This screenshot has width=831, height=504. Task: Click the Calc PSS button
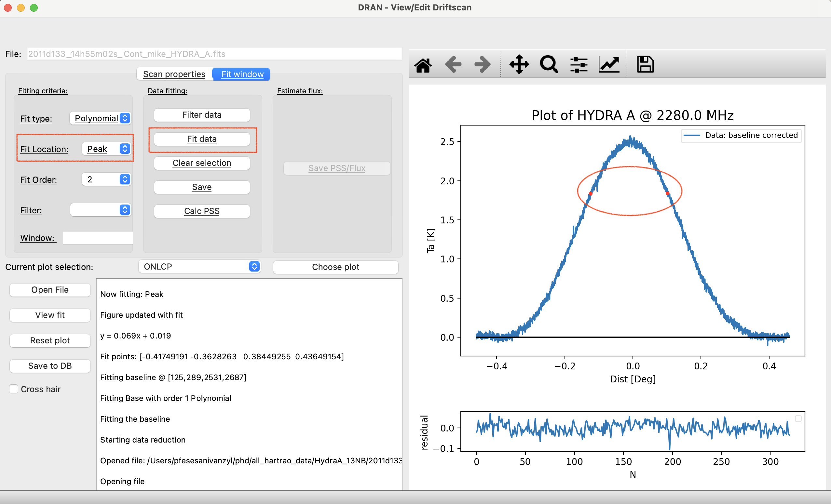coord(202,211)
